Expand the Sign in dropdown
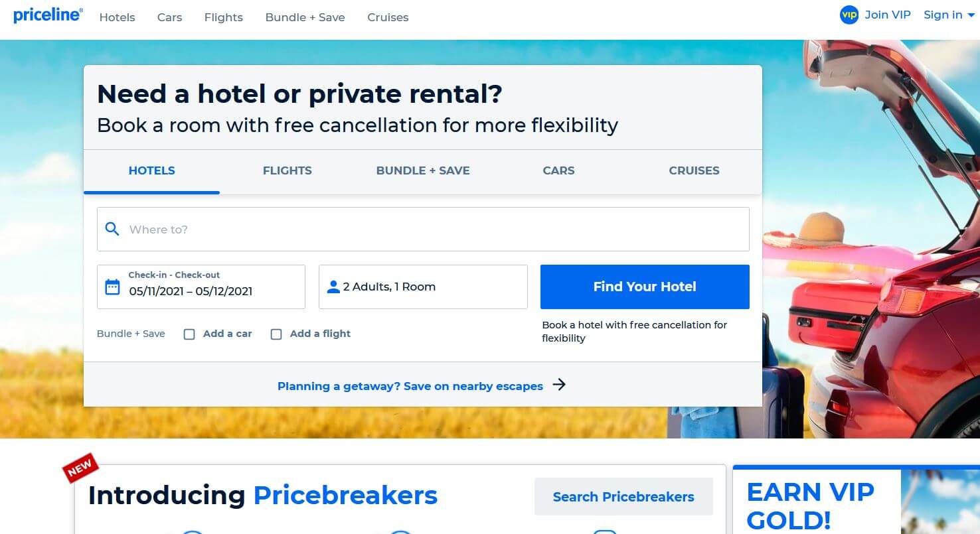The image size is (980, 534). pos(949,15)
